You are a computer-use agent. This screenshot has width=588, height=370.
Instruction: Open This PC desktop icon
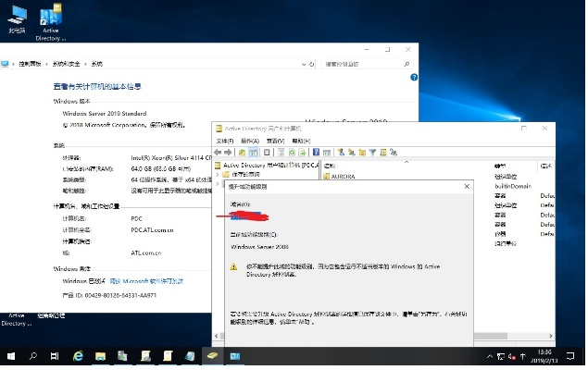tap(18, 19)
